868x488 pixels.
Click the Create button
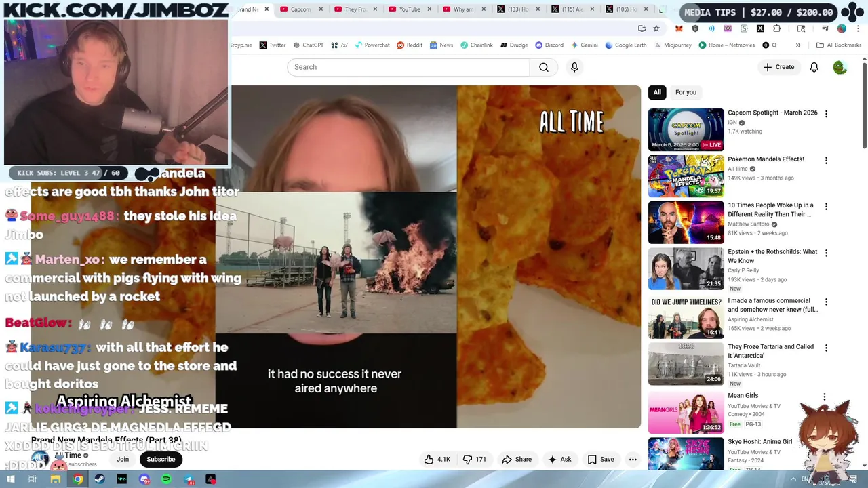pyautogui.click(x=778, y=67)
